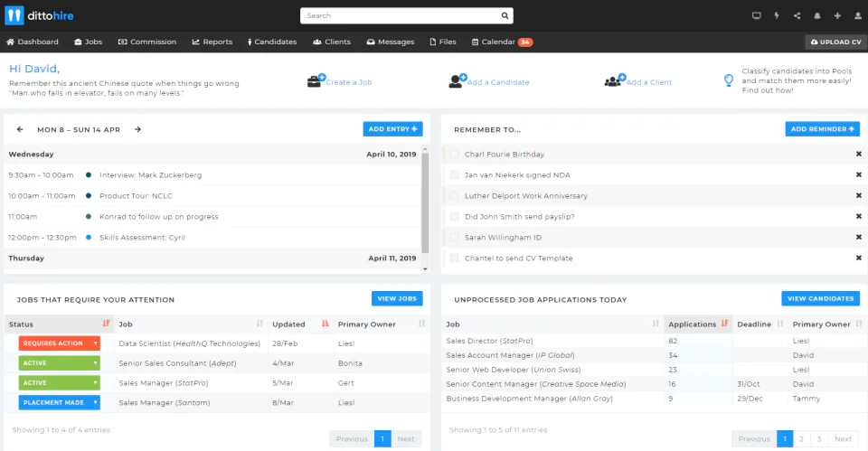Advance to next week with right arrow
The width and height of the screenshot is (868, 451).
coord(137,129)
